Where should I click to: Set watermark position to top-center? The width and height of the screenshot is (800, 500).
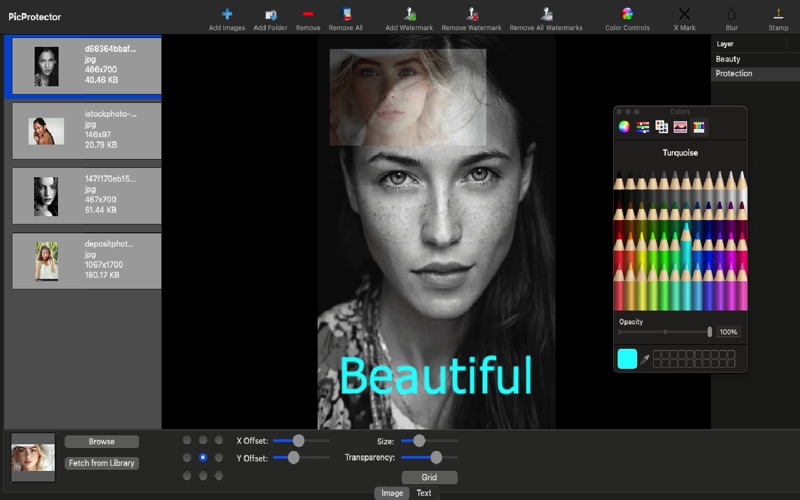[x=203, y=440]
